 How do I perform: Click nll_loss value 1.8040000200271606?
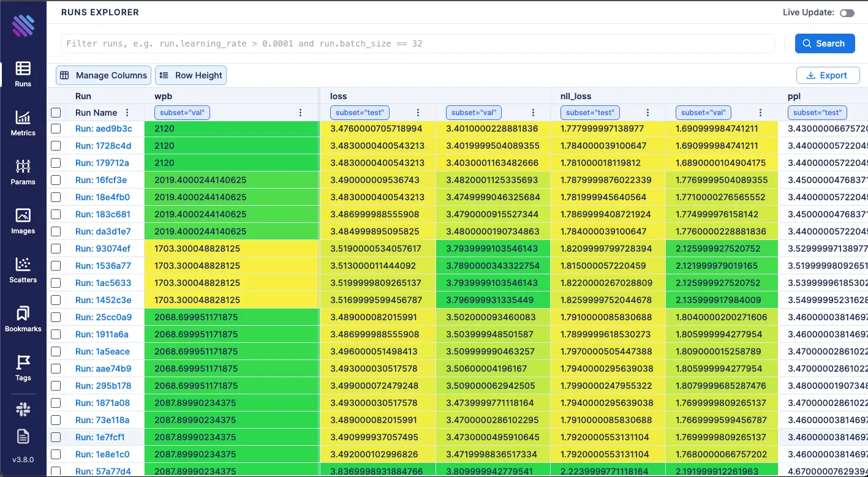point(721,317)
